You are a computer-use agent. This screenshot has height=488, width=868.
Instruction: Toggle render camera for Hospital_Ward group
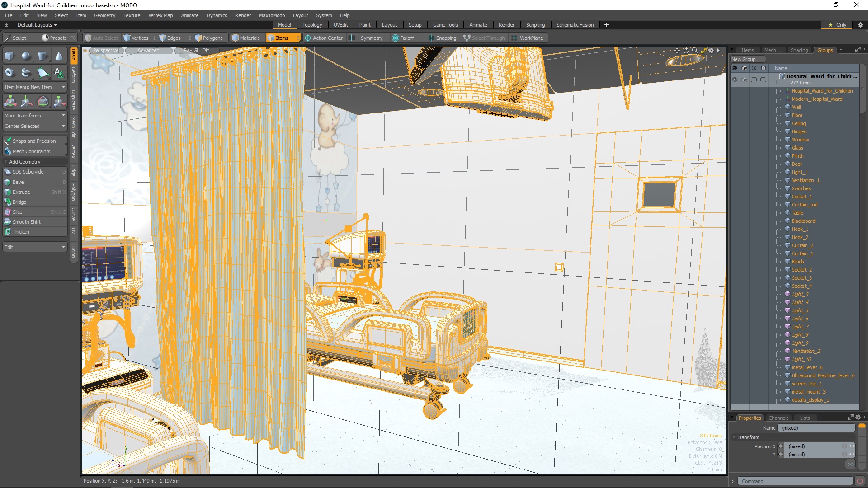[745, 80]
